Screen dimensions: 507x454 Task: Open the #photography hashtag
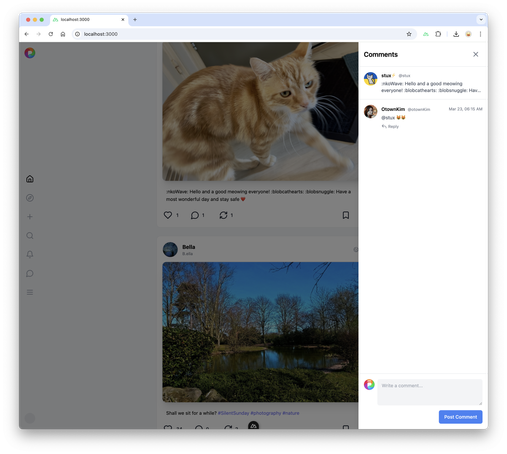click(266, 413)
